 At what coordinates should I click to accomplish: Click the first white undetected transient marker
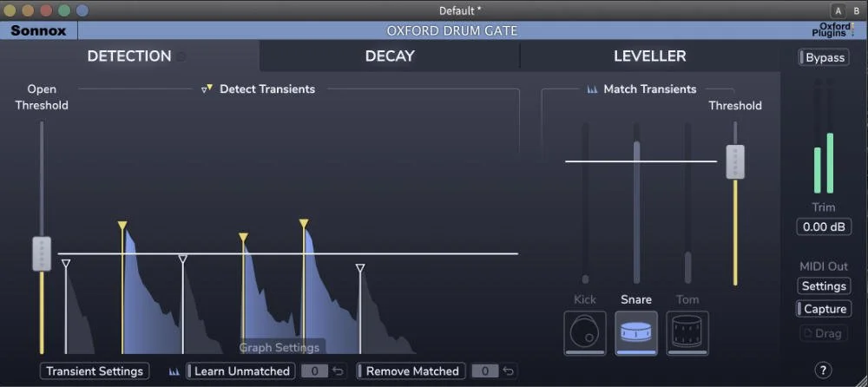point(66,264)
